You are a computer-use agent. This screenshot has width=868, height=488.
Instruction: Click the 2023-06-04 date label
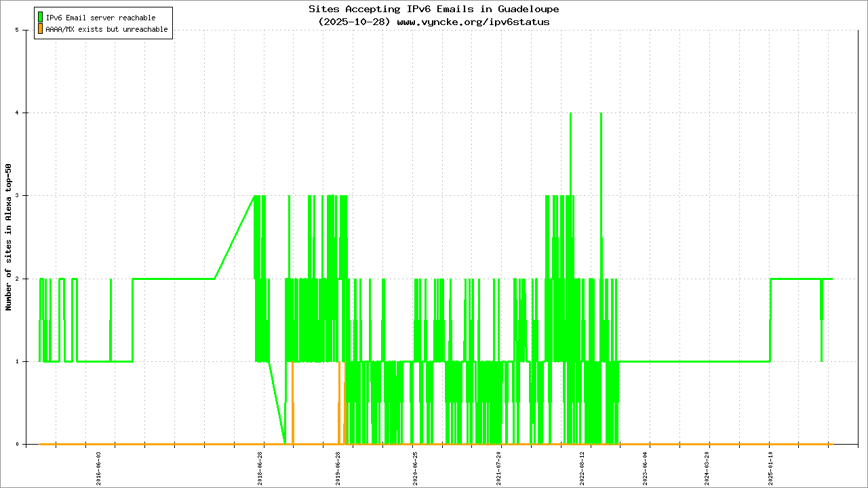pos(645,468)
